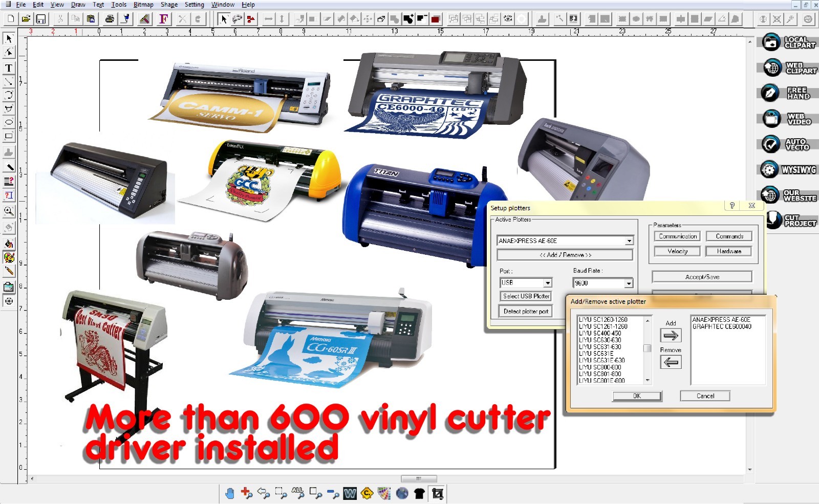Image resolution: width=819 pixels, height=504 pixels.
Task: Open the Edit menu
Action: pos(38,5)
